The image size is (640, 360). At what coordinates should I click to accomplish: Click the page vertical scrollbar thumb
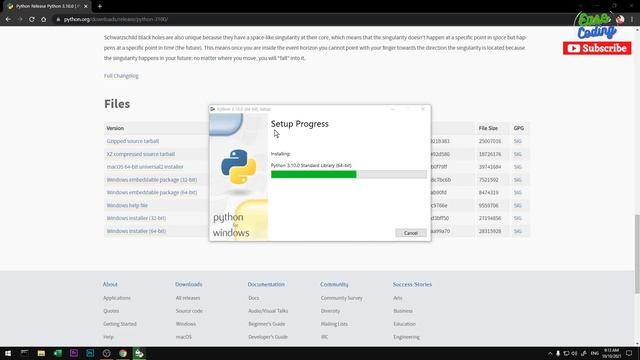(x=637, y=253)
